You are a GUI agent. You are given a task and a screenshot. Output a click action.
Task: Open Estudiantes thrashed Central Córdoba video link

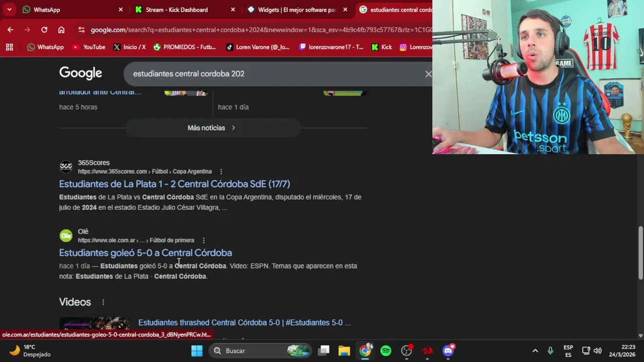click(245, 323)
